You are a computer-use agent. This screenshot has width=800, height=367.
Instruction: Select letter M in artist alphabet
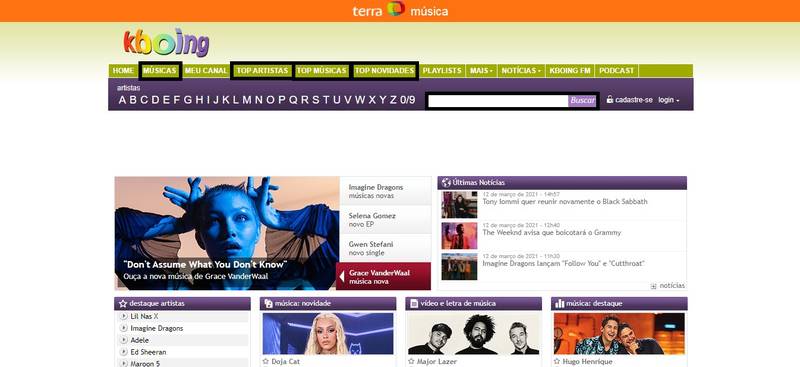246,100
